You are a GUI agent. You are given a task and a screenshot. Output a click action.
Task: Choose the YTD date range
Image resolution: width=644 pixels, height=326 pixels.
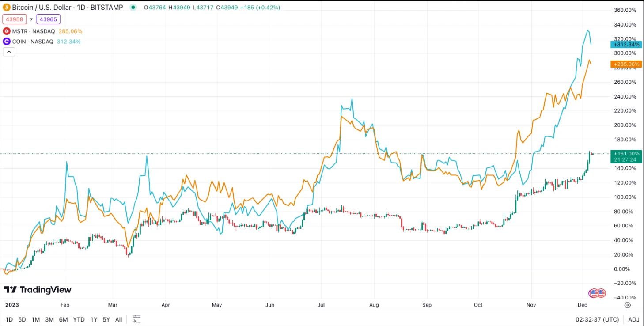click(x=79, y=319)
